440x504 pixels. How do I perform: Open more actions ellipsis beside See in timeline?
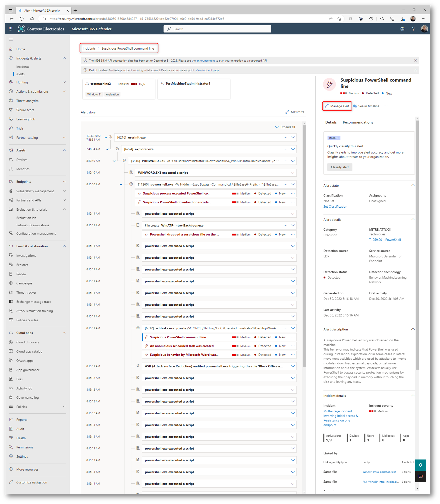(386, 106)
